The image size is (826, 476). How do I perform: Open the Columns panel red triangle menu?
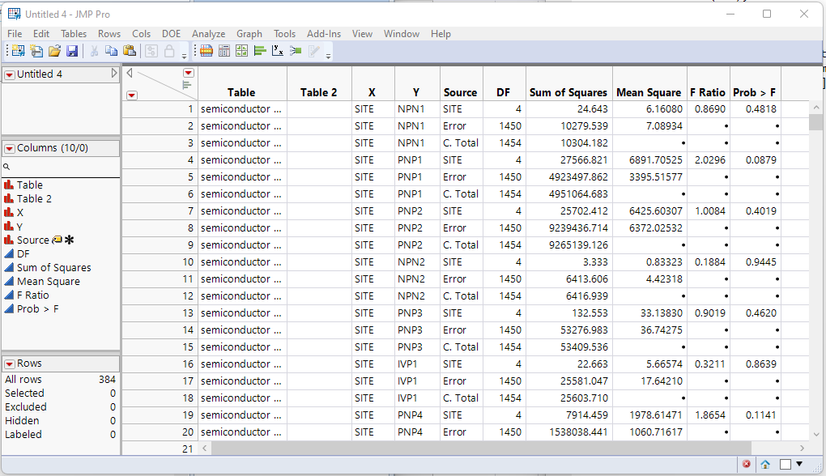pos(10,148)
